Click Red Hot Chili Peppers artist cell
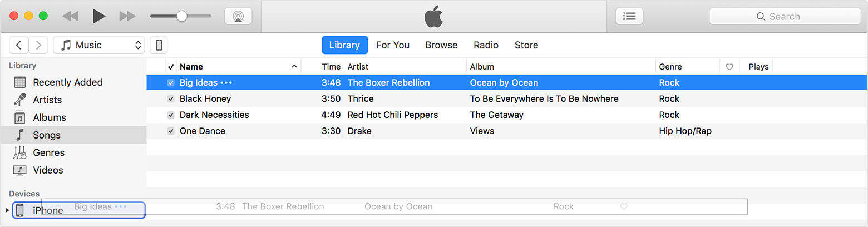 coord(392,115)
